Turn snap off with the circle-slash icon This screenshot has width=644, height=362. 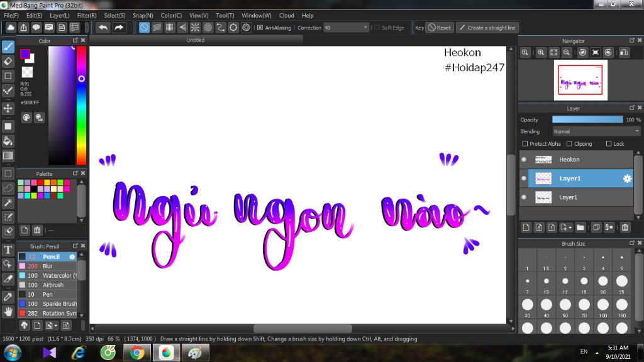pyautogui.click(x=144, y=28)
